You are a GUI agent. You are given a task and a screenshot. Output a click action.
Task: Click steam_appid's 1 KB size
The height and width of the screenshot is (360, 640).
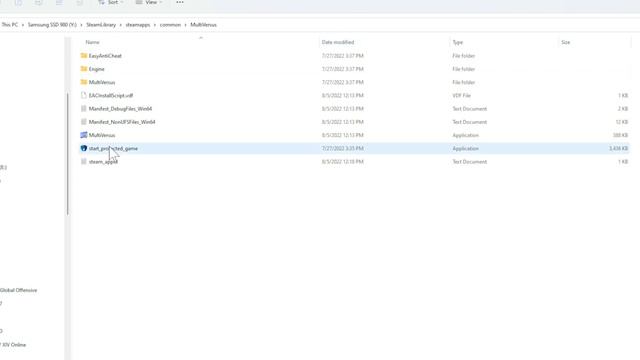pyautogui.click(x=623, y=162)
